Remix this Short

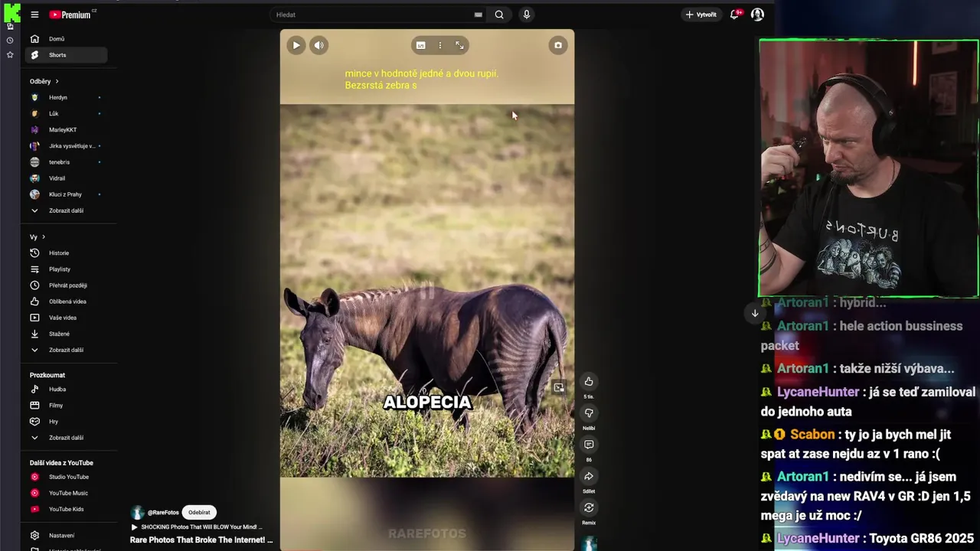click(x=589, y=507)
